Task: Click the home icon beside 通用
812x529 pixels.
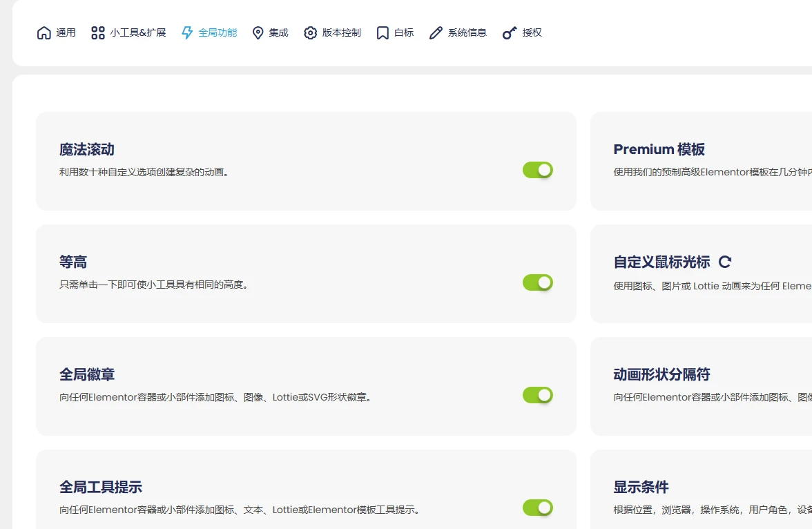Action: point(42,32)
